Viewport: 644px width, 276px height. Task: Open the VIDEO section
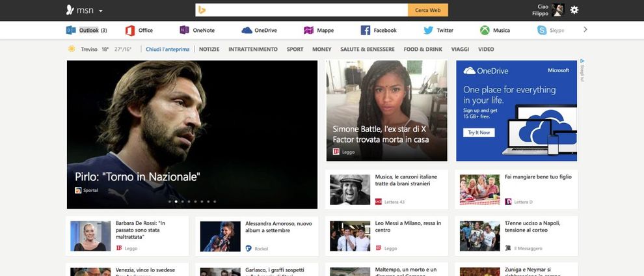coord(486,49)
